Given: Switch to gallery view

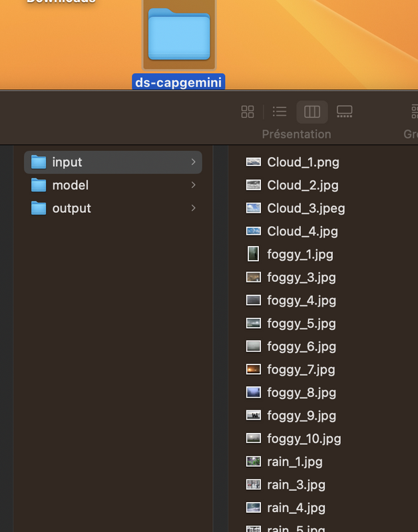Looking at the screenshot, I should click(x=344, y=112).
